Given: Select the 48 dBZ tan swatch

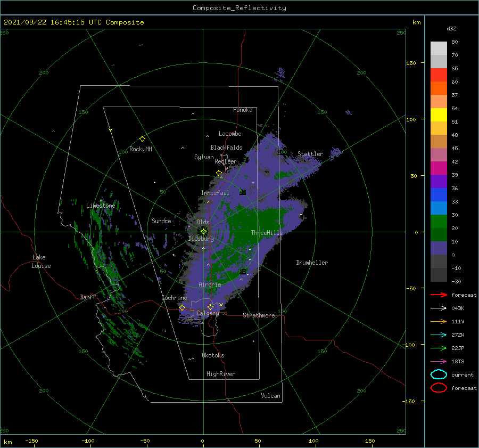Looking at the screenshot, I should (x=439, y=141).
